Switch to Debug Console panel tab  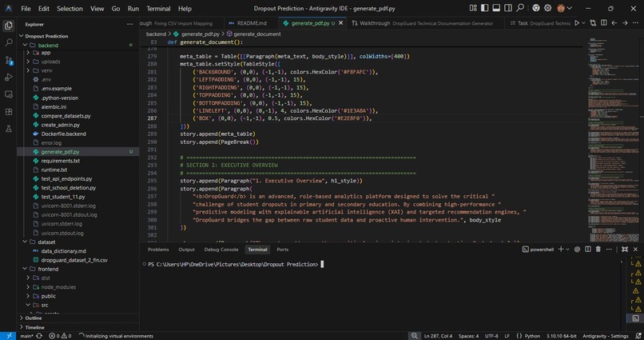tap(221, 250)
